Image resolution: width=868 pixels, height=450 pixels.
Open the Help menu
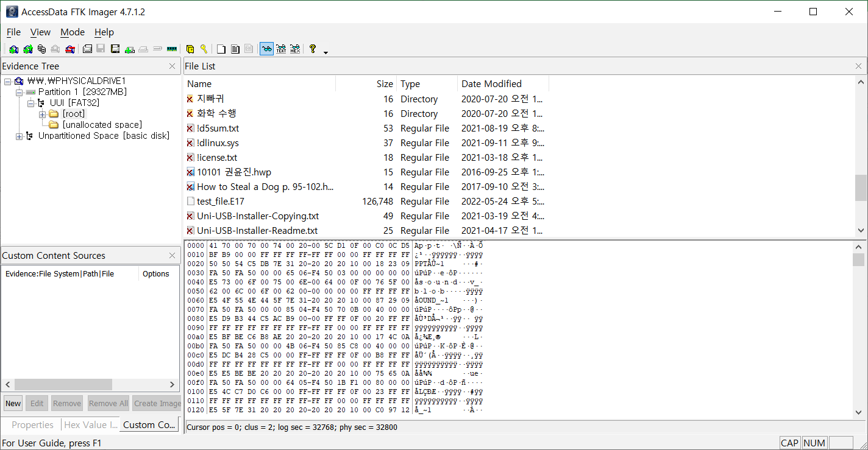coord(104,32)
